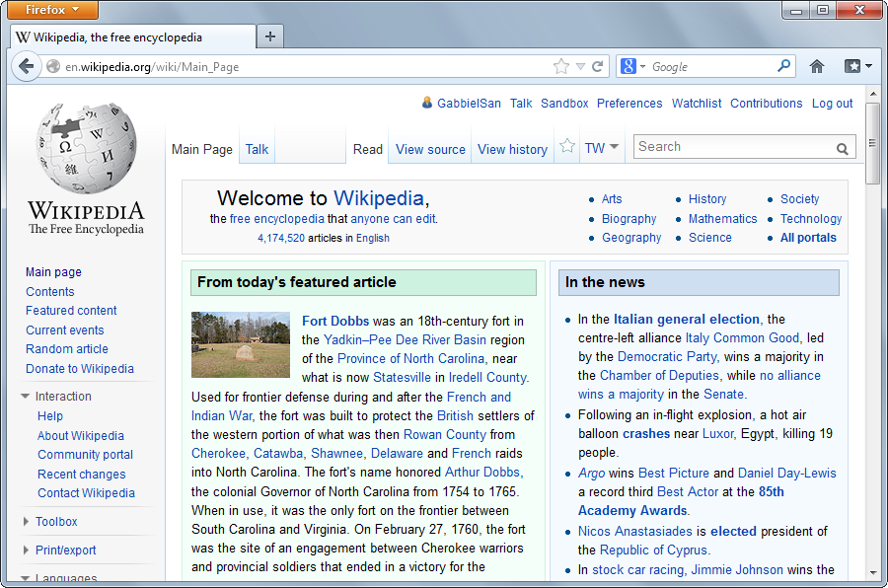
Task: Open the View source tab
Action: click(x=430, y=150)
